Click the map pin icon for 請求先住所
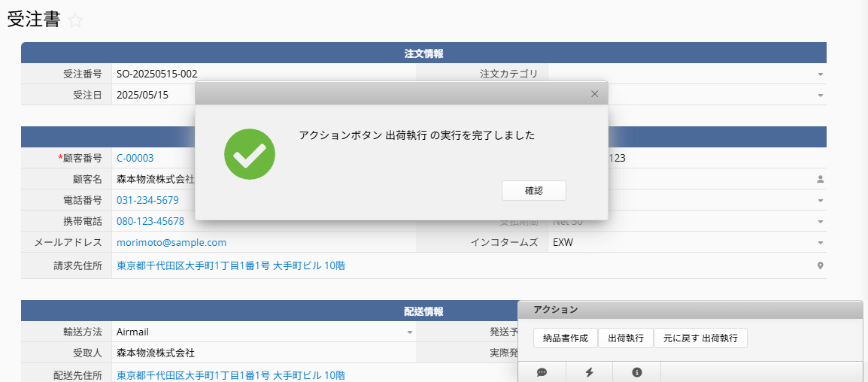This screenshot has height=382, width=868. coord(821,265)
